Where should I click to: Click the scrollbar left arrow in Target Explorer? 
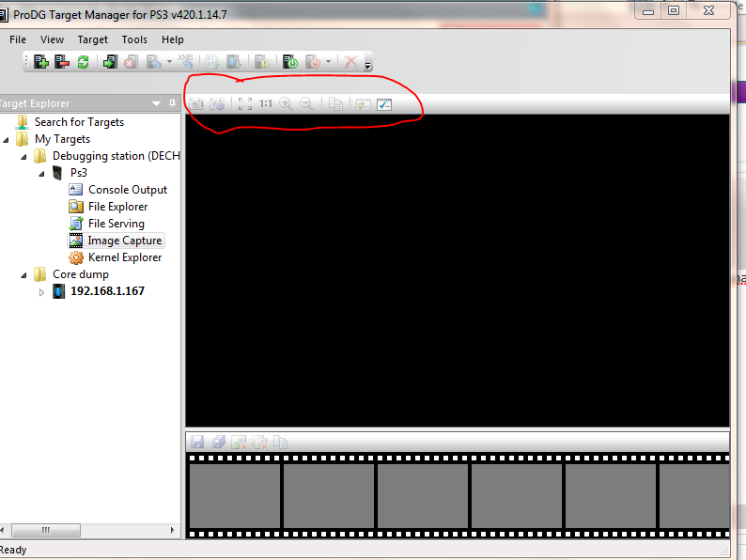(x=3, y=530)
